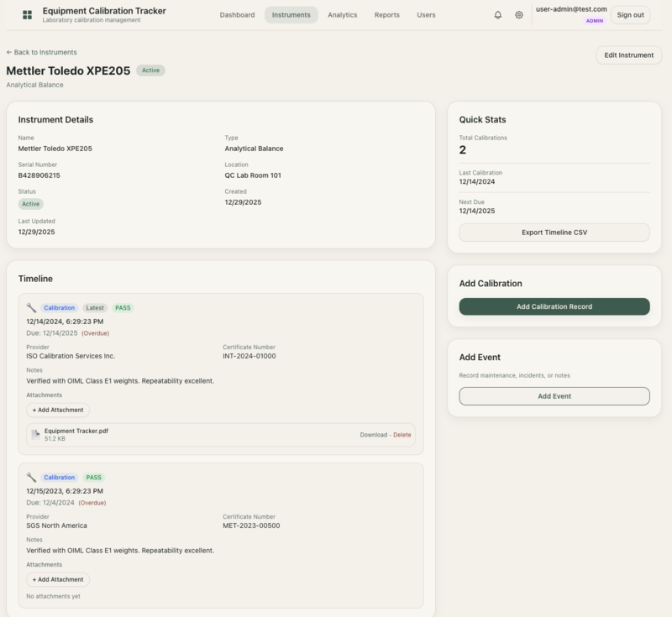Add attachment to the SGS North America calibration
This screenshot has width=672, height=617.
(x=58, y=579)
